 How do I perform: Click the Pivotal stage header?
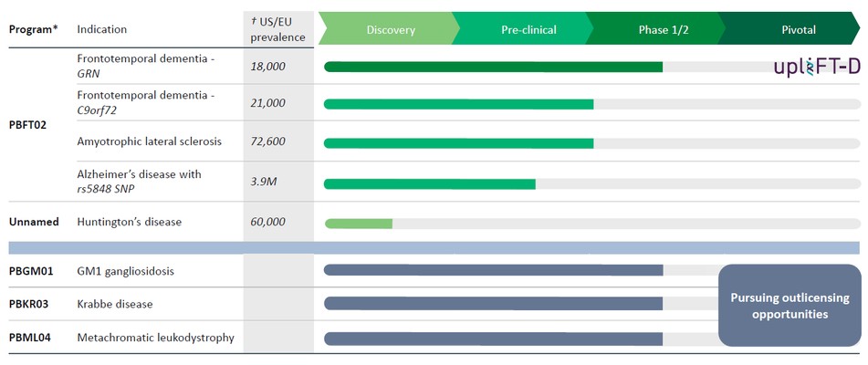coord(798,30)
